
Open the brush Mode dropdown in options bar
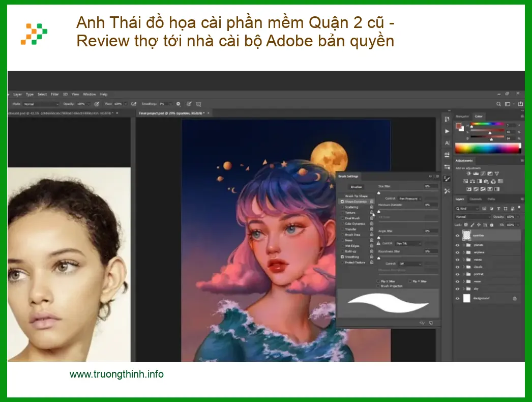41,104
